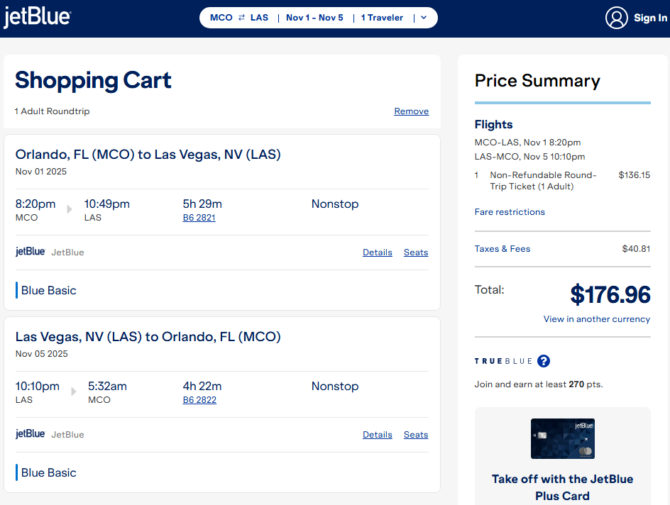Click the TrueBlue help question mark icon
670x505 pixels.
(543, 361)
